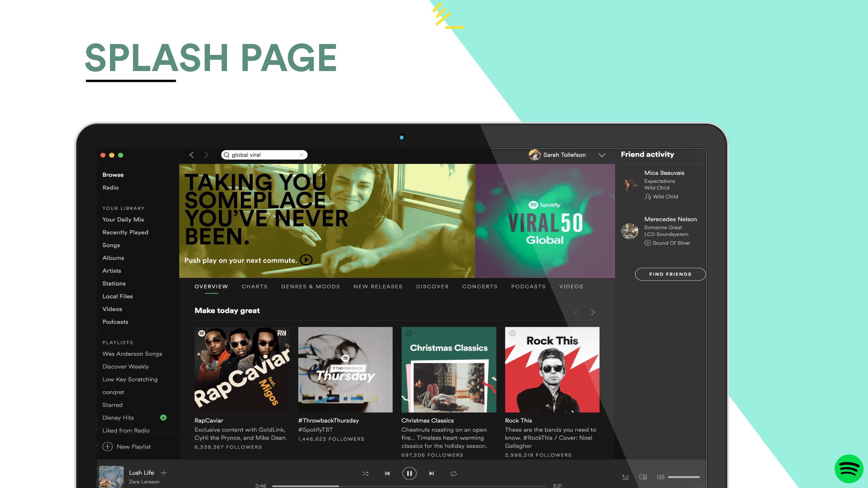Click the Find Friends button
This screenshot has width=868, height=488.
point(670,274)
